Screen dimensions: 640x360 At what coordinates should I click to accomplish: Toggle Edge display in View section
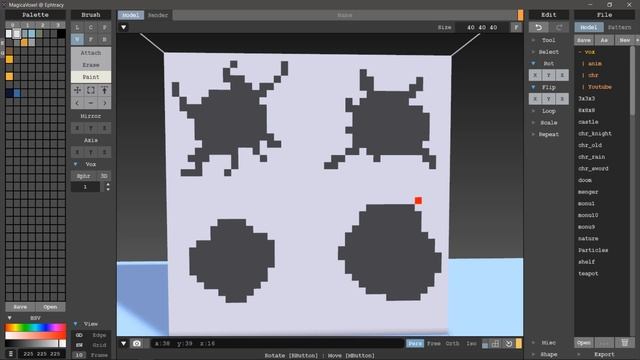[91, 335]
